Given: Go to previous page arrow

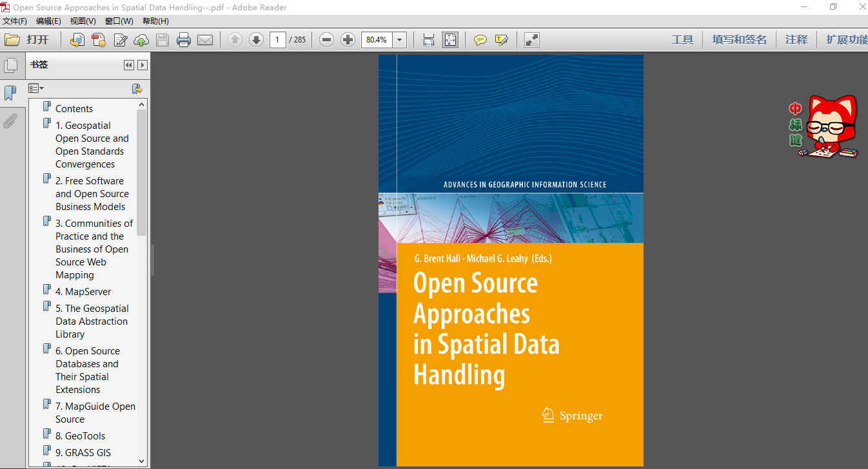Looking at the screenshot, I should pyautogui.click(x=235, y=40).
